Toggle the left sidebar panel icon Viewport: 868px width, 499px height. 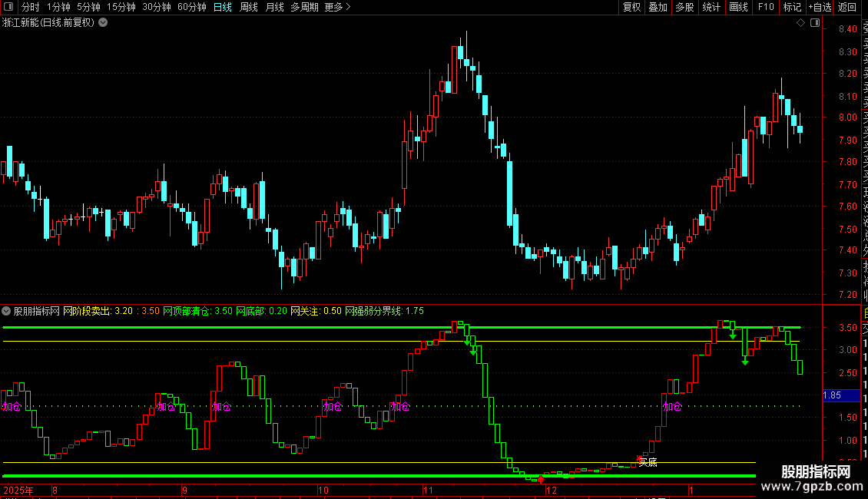[x=8, y=7]
